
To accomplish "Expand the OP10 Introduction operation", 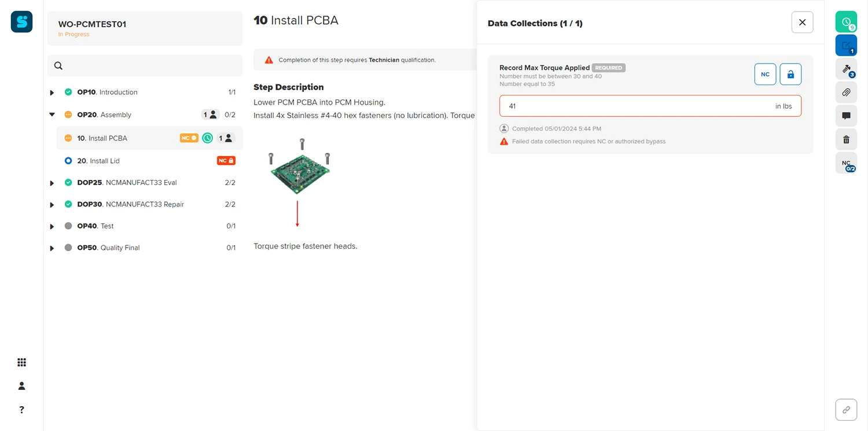I will pyautogui.click(x=52, y=93).
